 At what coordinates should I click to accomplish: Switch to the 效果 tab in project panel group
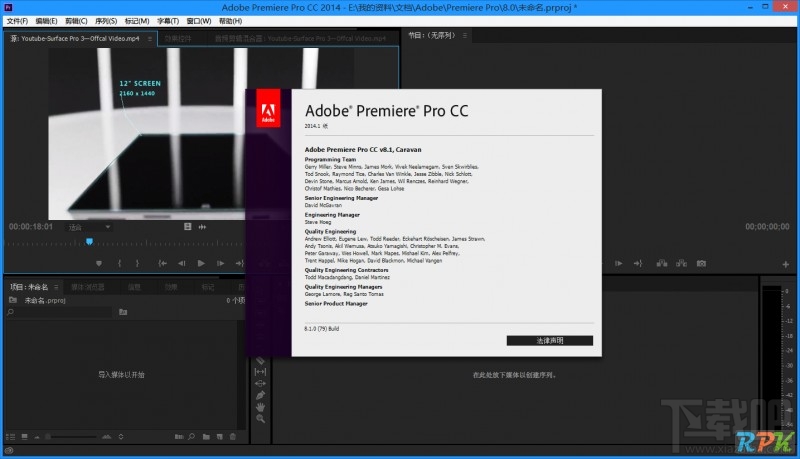171,287
